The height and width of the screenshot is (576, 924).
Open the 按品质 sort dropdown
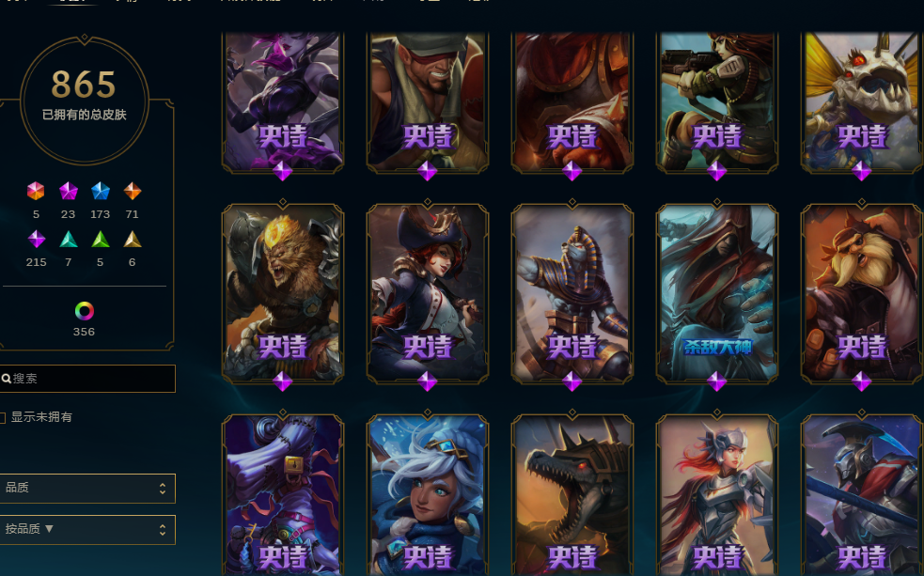pyautogui.click(x=87, y=529)
